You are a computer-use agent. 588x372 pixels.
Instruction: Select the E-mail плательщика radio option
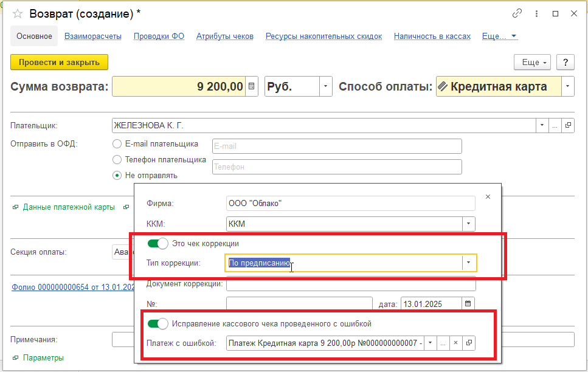(x=117, y=144)
